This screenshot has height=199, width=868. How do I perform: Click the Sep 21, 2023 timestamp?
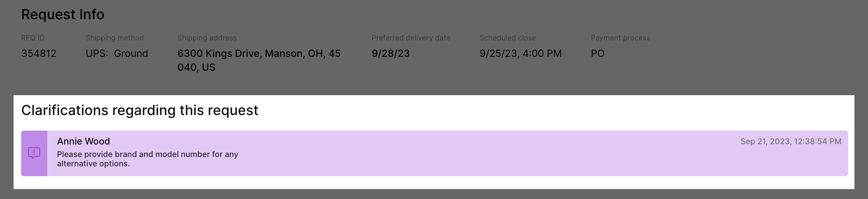coord(790,141)
